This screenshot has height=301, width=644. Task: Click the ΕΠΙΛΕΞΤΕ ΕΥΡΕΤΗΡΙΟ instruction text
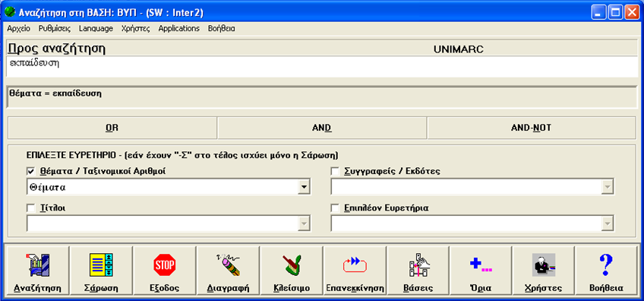coord(182,156)
